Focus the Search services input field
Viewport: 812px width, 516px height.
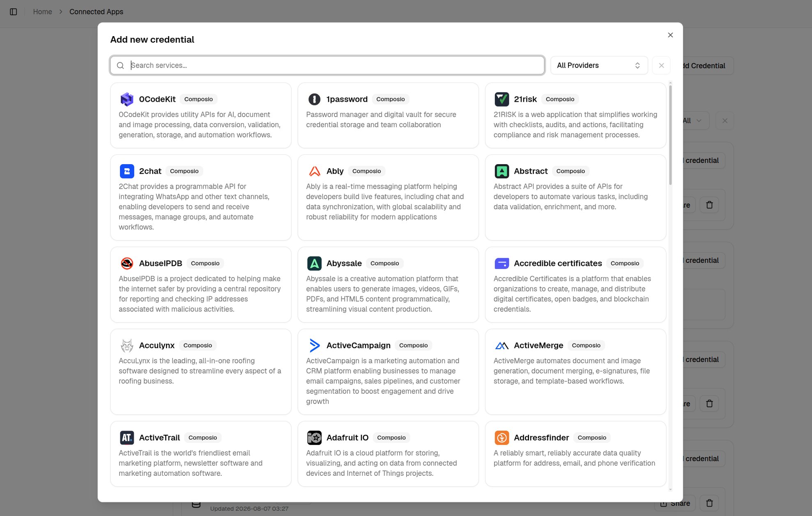click(x=327, y=66)
